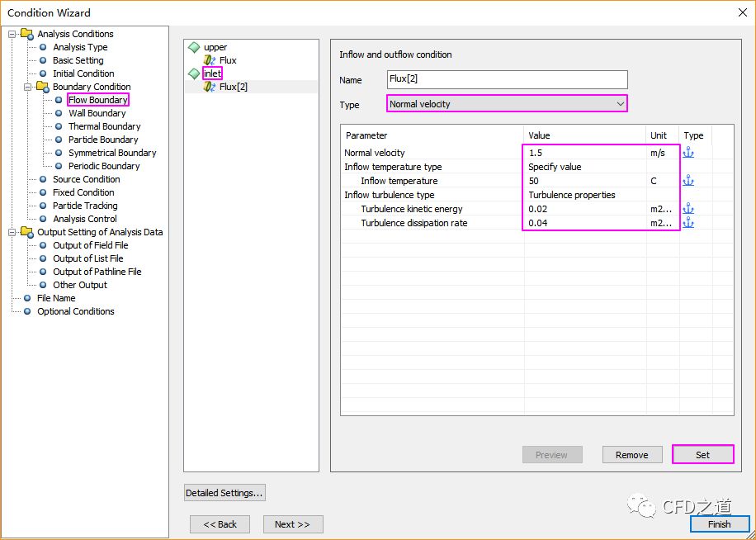
Task: Select Wall Boundary in the tree
Action: tap(97, 113)
